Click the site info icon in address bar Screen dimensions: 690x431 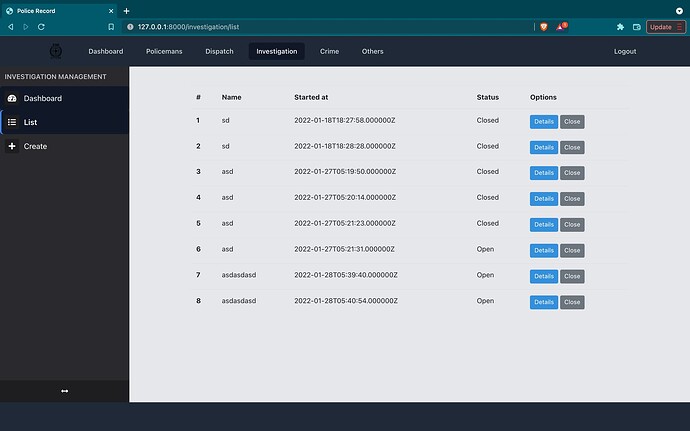click(130, 27)
